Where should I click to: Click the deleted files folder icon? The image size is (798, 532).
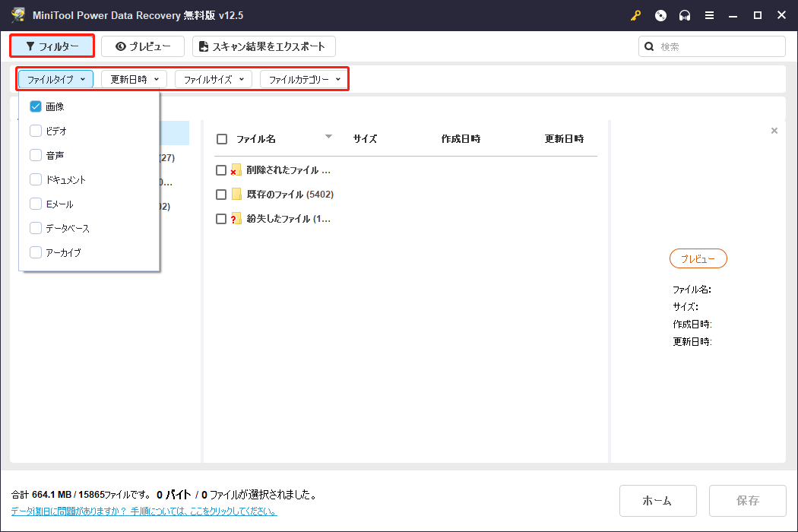tap(236, 170)
